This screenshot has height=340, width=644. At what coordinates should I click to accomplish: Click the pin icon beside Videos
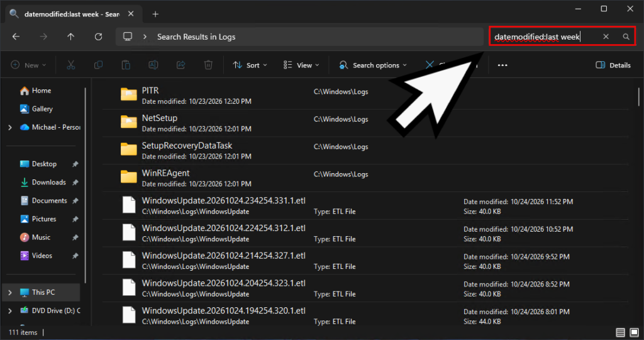coord(75,256)
